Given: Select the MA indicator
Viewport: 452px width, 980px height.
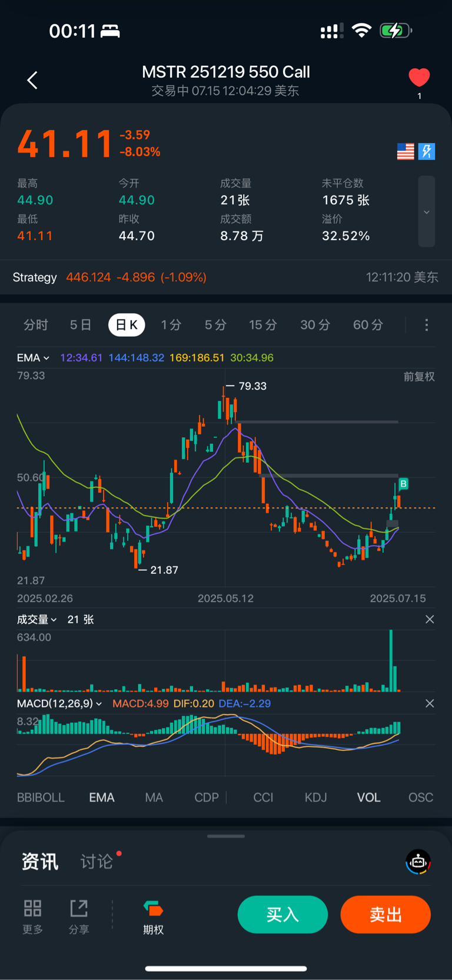Looking at the screenshot, I should (154, 798).
